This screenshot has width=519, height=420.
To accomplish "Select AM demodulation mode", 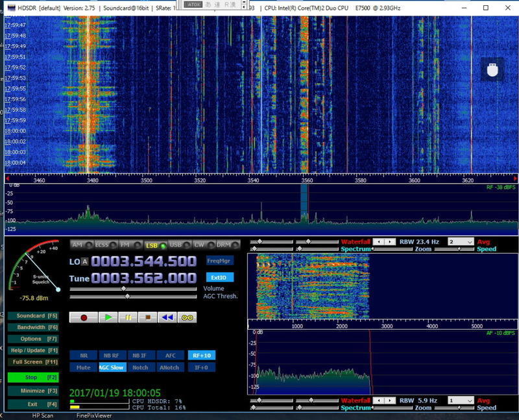I will tap(82, 245).
